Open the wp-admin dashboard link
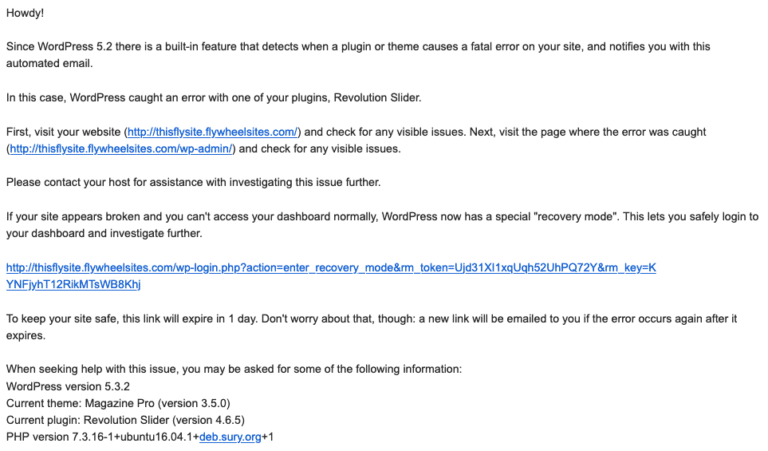This screenshot has height=451, width=768. (x=121, y=149)
